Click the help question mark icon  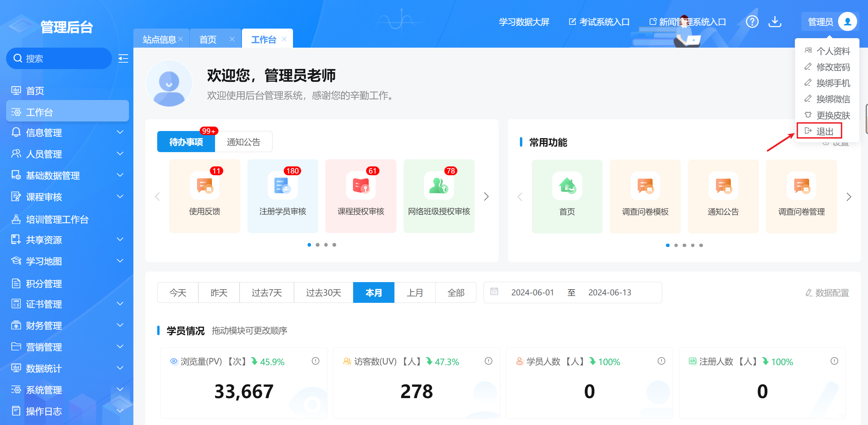pos(752,22)
